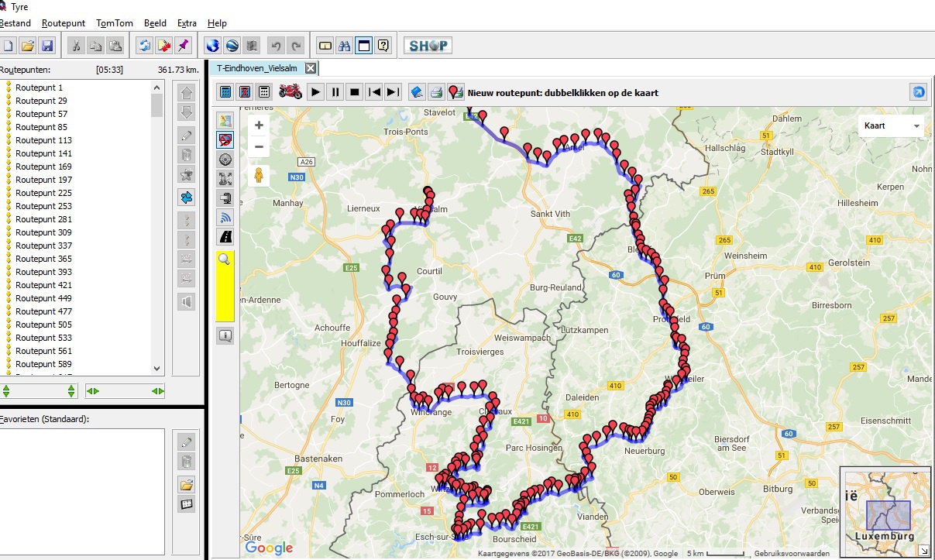935x560 pixels.
Task: Click the red motorcycle icon
Action: coord(290,92)
